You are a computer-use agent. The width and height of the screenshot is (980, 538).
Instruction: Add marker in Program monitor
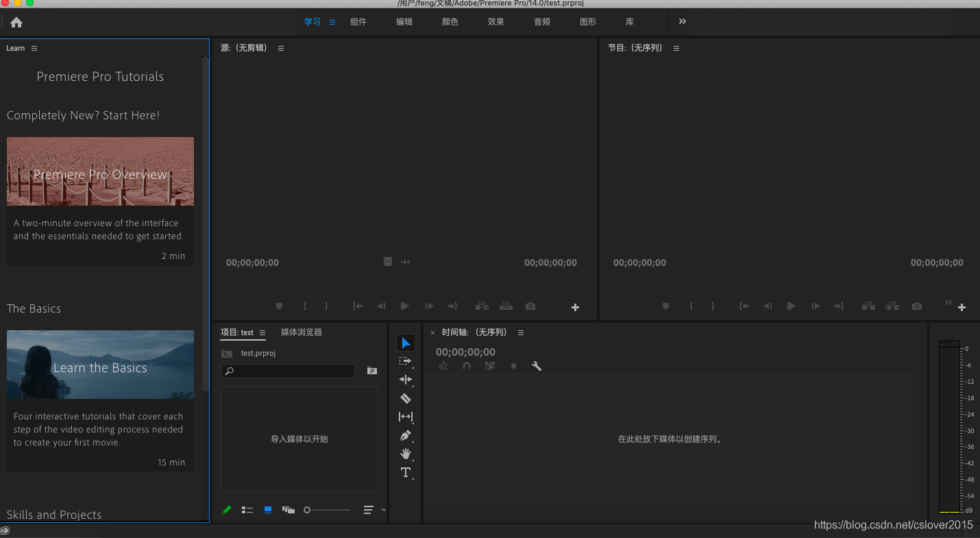[x=665, y=306]
